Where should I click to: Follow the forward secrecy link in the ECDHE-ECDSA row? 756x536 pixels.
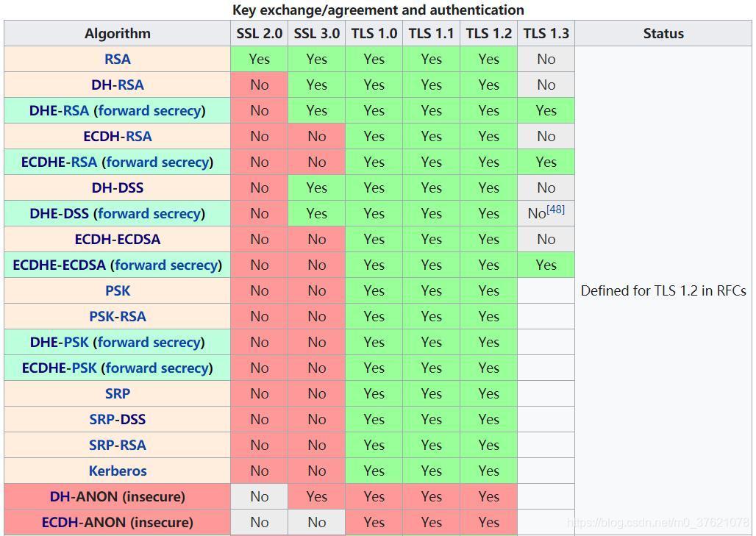(x=166, y=265)
